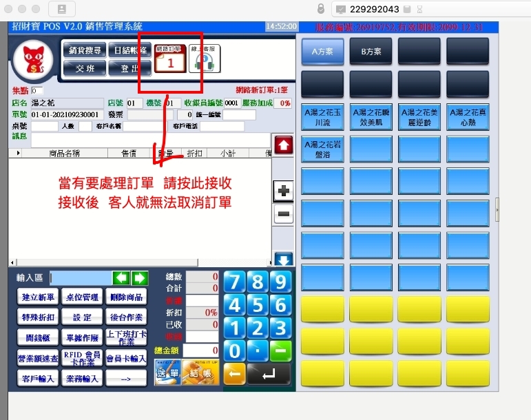The image size is (531, 420).
Task: Click the green right arrow beside 輸入區
Action: 140,278
